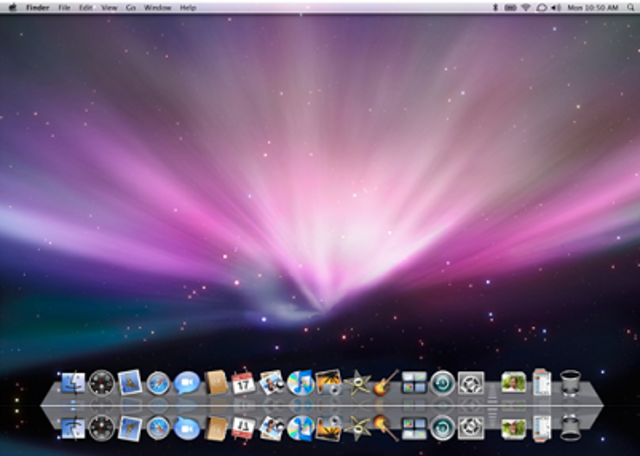Open the Go menu
The height and width of the screenshot is (456, 640).
(131, 7)
